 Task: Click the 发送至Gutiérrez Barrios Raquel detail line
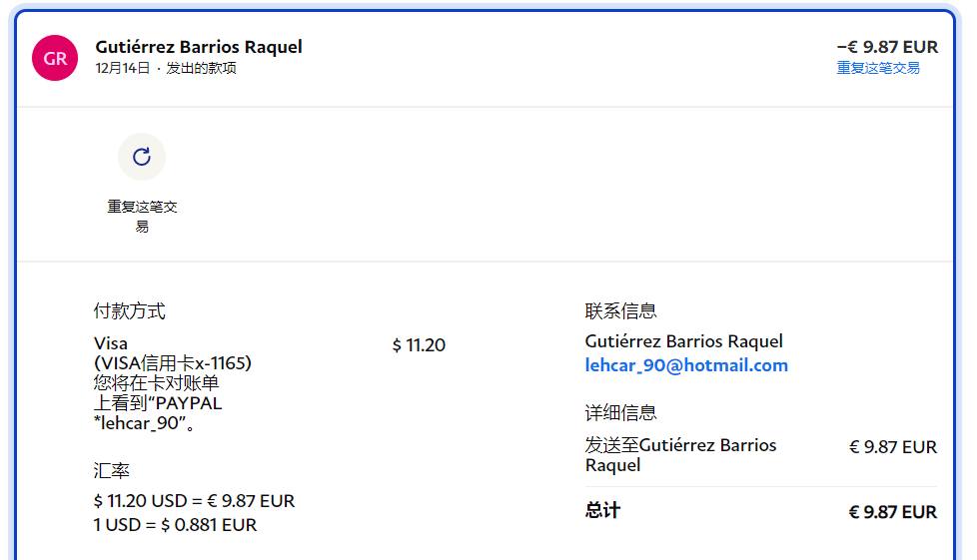(680, 455)
